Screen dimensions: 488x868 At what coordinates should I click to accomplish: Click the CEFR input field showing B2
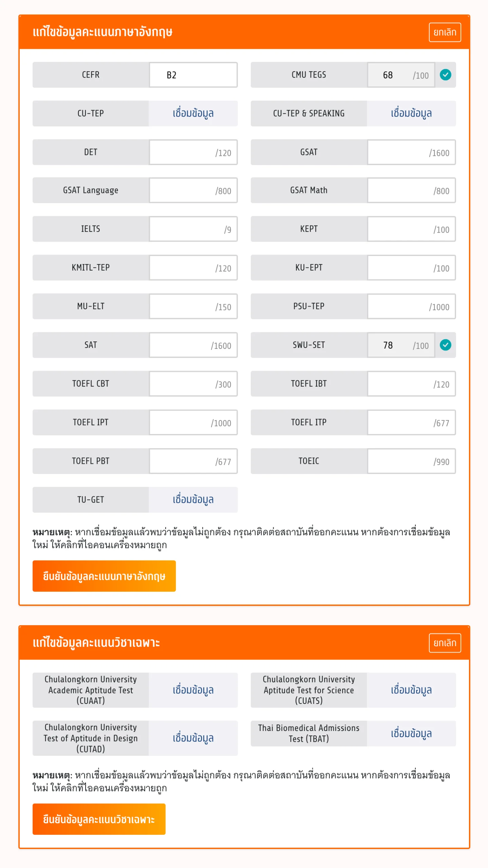[x=193, y=75]
